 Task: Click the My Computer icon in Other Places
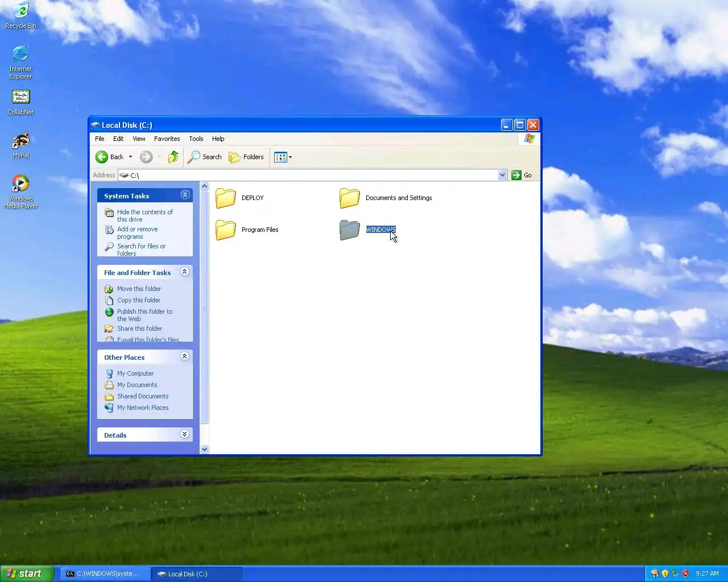[x=109, y=373]
